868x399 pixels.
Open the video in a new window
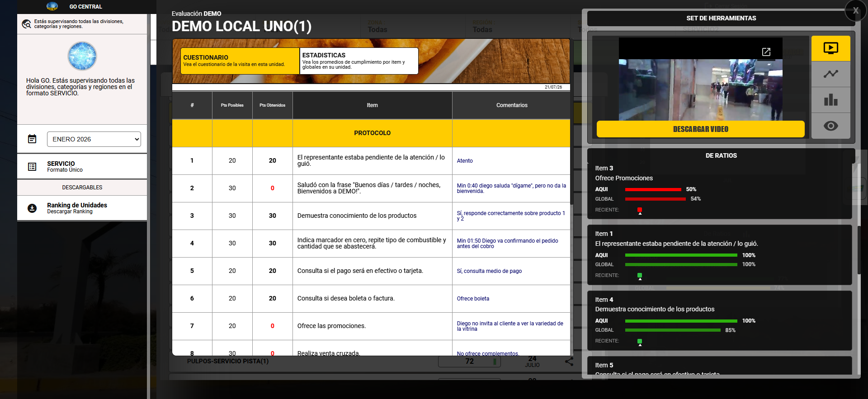tap(766, 52)
